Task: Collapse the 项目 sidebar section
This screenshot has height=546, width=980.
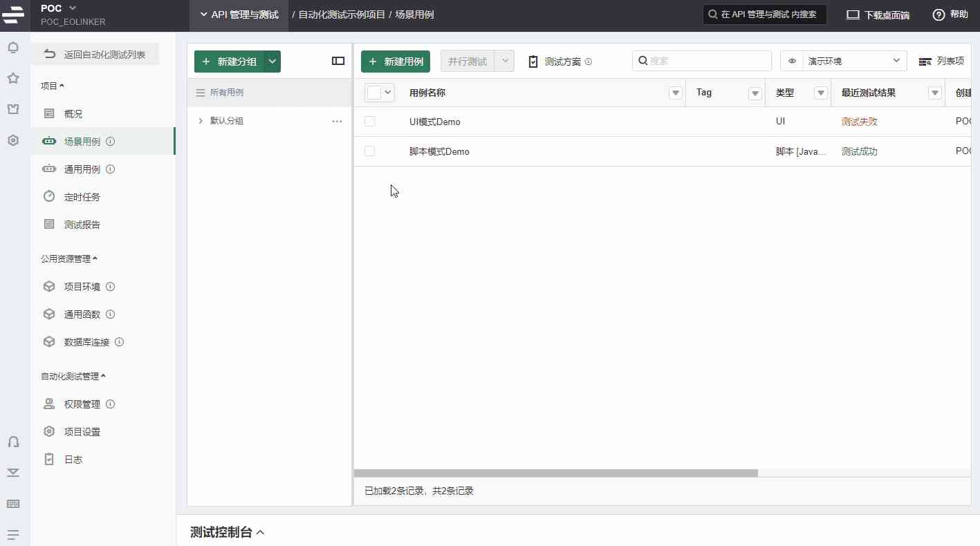Action: [53, 86]
